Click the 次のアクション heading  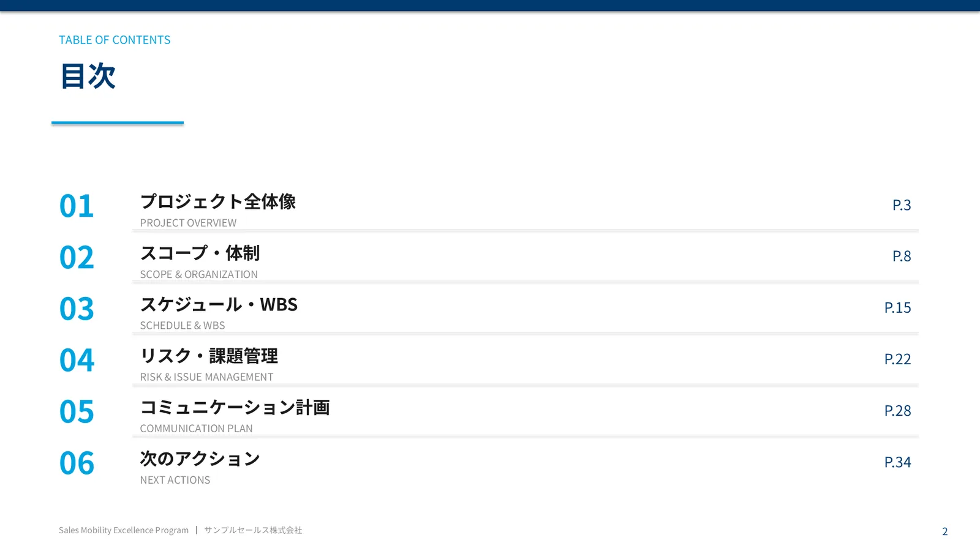[200, 459]
